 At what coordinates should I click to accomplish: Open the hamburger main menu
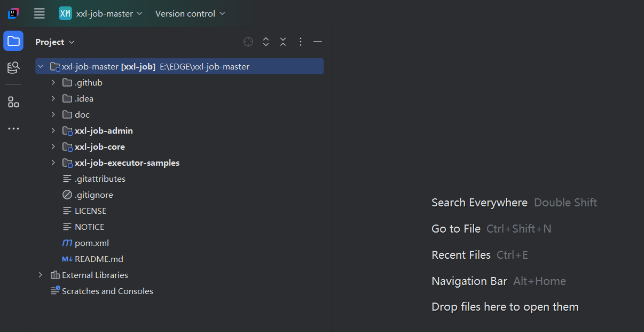coord(39,13)
